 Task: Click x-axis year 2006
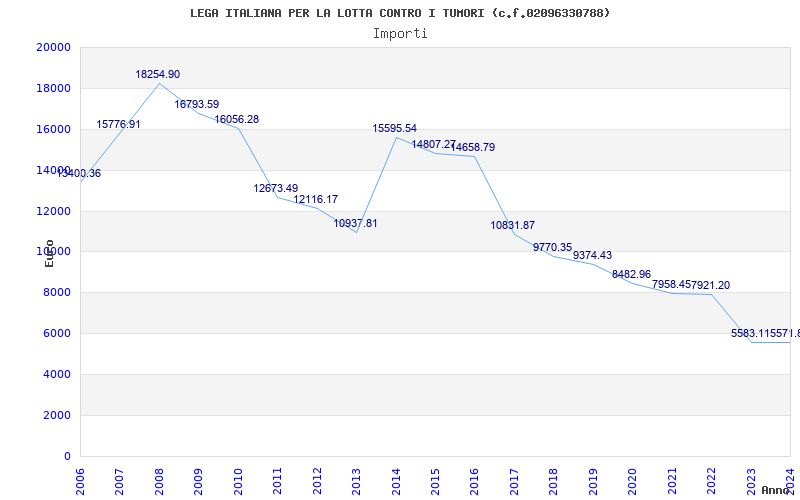tap(80, 481)
